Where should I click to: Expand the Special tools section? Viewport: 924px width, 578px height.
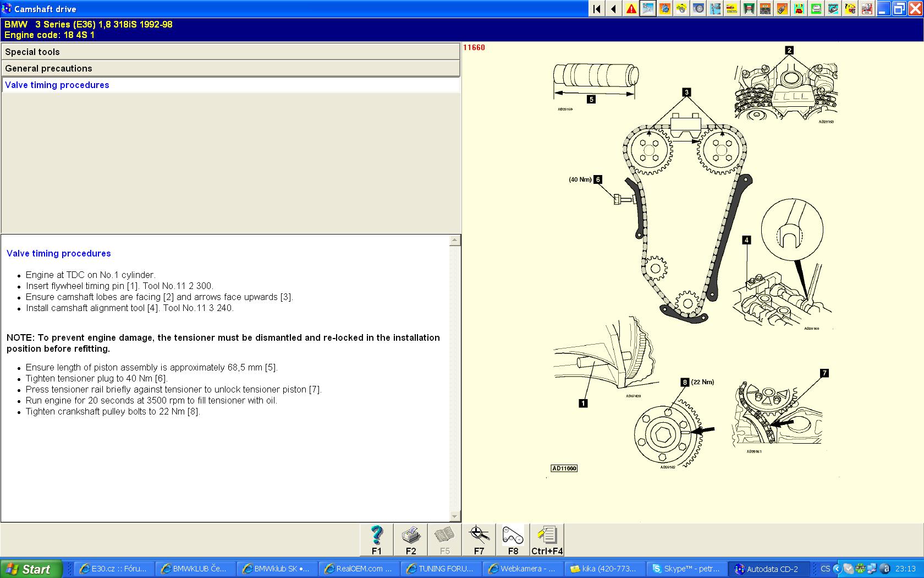(x=230, y=52)
